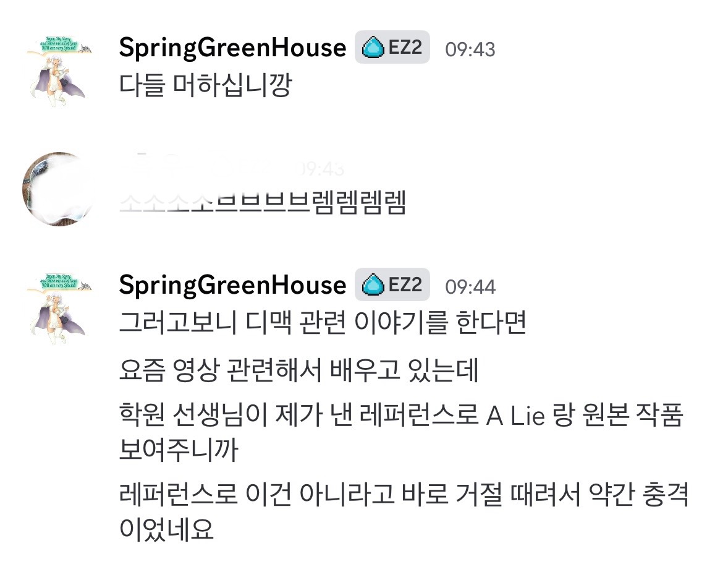Image resolution: width=728 pixels, height=572 pixels.
Task: Click the water droplet icon in the 09:44 tag
Action: [x=373, y=286]
